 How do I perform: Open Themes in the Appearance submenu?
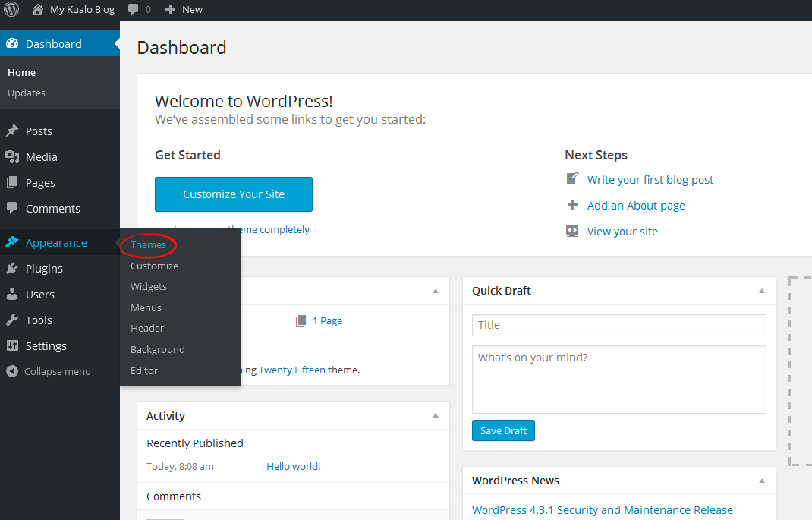point(148,245)
